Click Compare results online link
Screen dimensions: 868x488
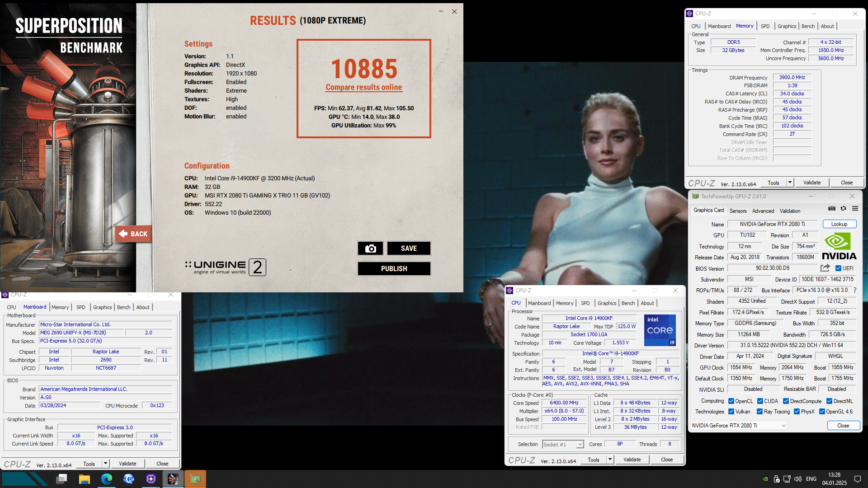point(363,87)
